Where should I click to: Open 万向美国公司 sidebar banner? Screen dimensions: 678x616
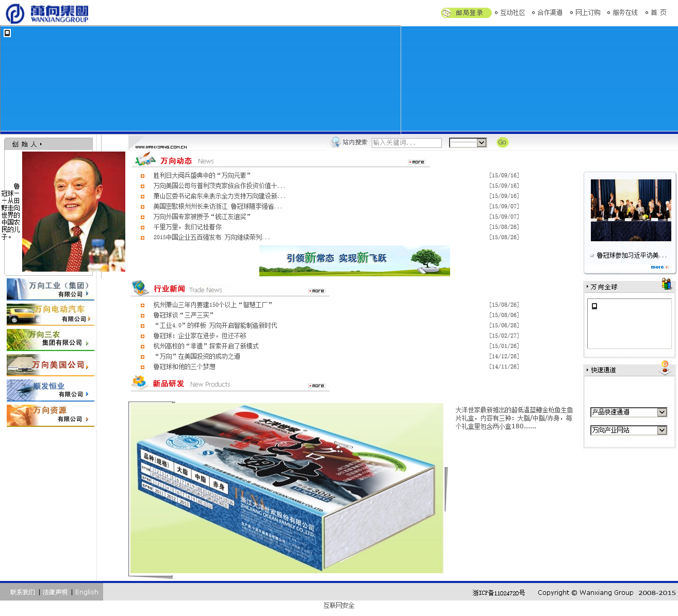pyautogui.click(x=50, y=365)
